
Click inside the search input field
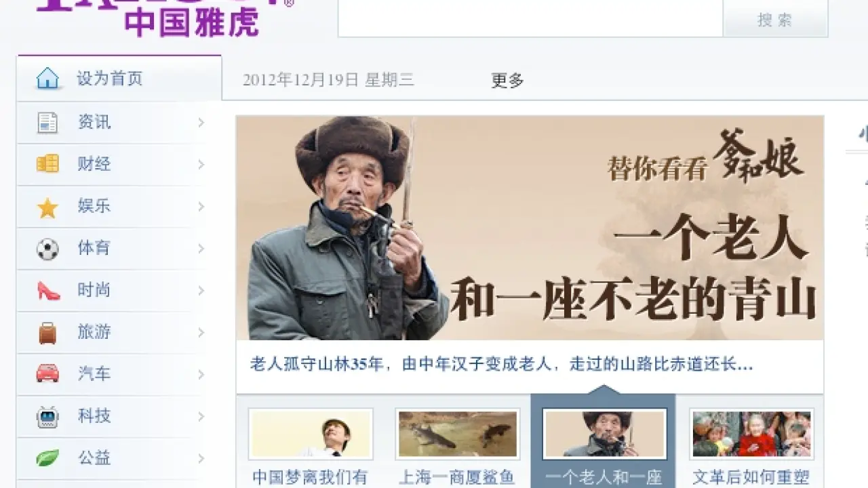pyautogui.click(x=530, y=18)
